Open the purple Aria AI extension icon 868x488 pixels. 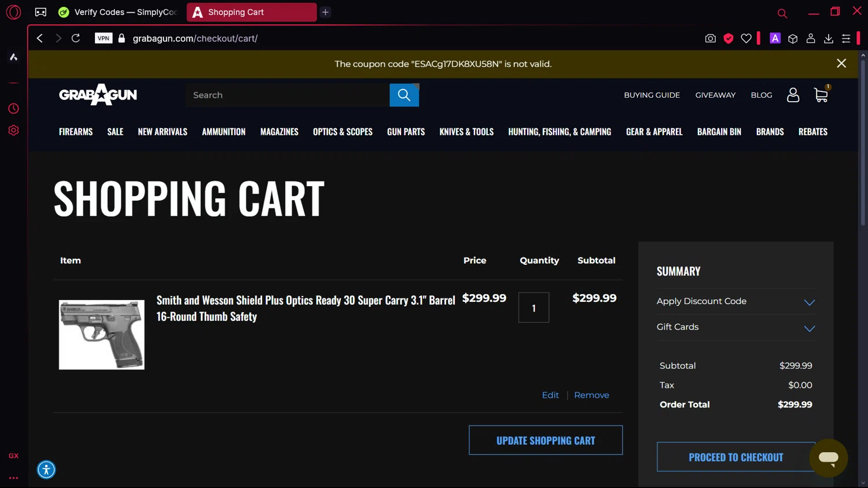[x=775, y=38]
